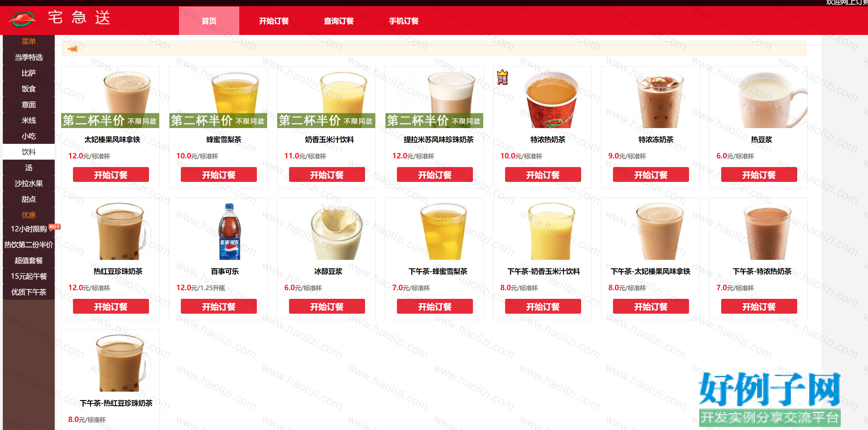Click the 宅急送 site title
Image resolution: width=868 pixels, height=430 pixels.
[79, 18]
